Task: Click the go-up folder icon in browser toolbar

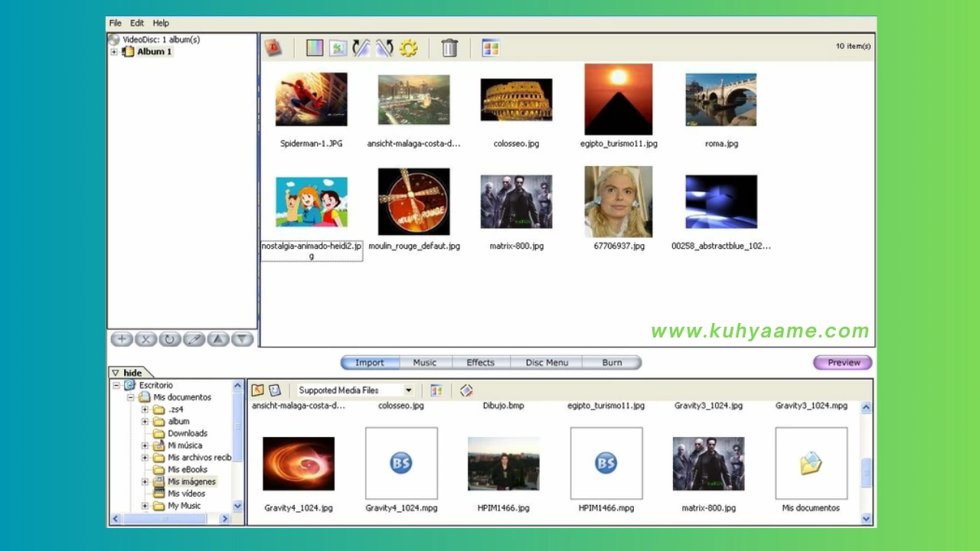Action: coord(258,390)
